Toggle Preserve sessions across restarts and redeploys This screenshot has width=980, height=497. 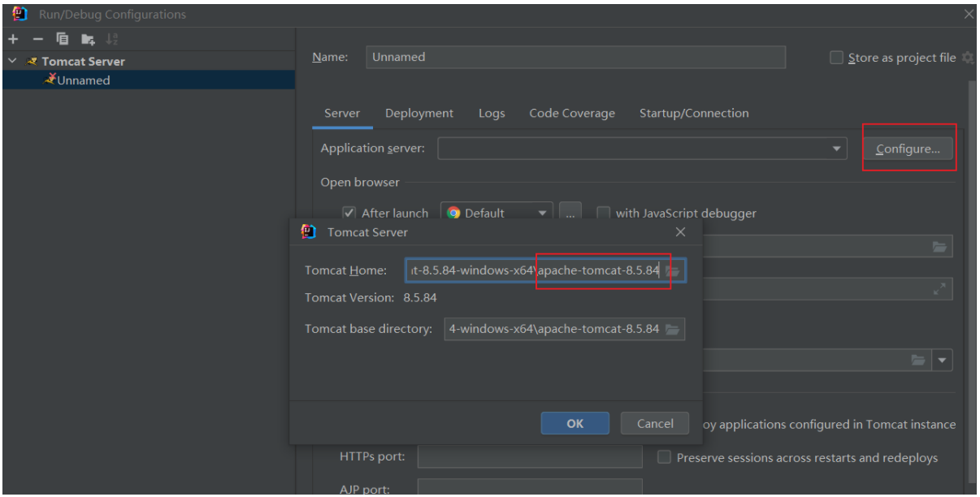(x=664, y=457)
